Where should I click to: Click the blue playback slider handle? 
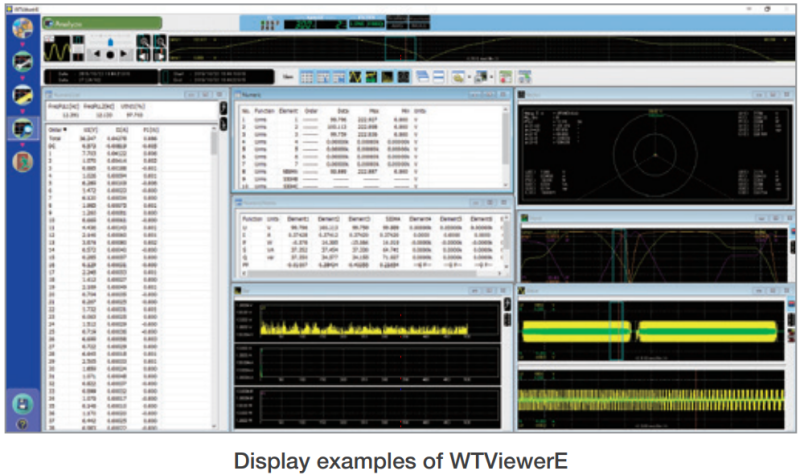coord(111,41)
